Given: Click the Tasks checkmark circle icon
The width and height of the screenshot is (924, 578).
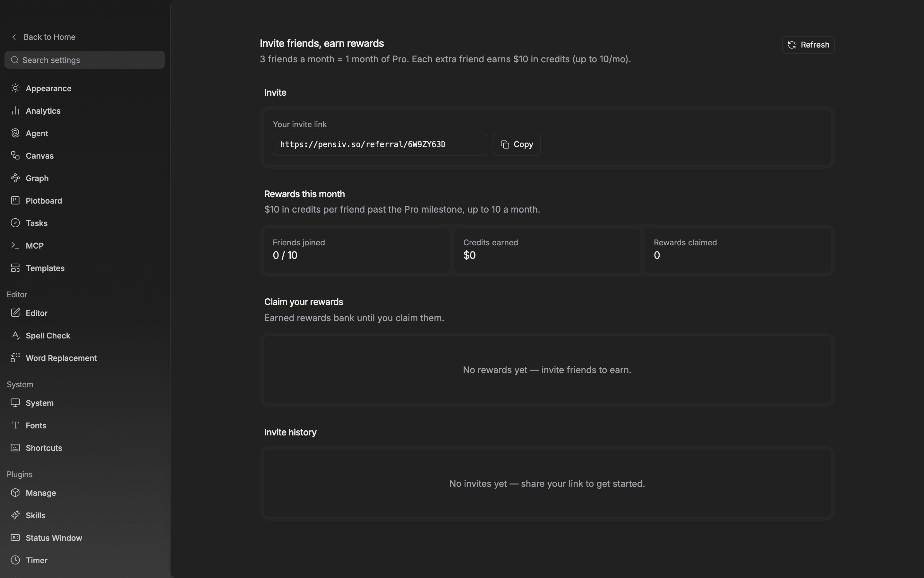Looking at the screenshot, I should 15,223.
